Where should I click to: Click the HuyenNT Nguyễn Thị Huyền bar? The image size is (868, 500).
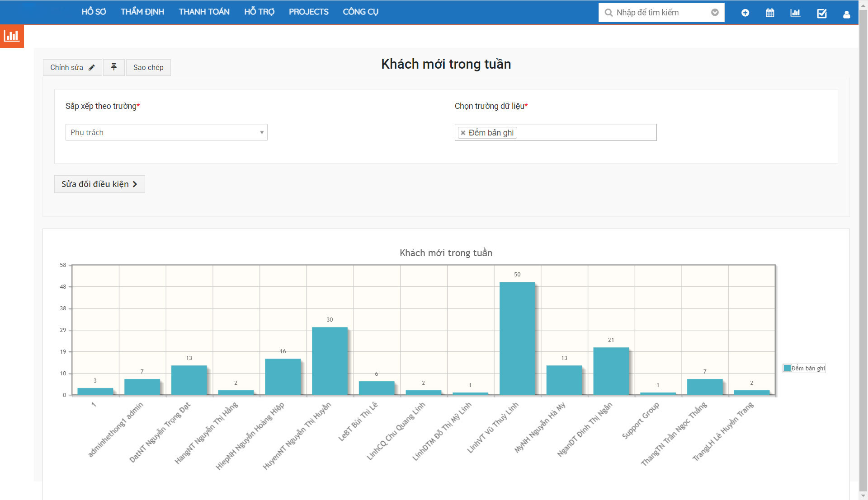330,361
